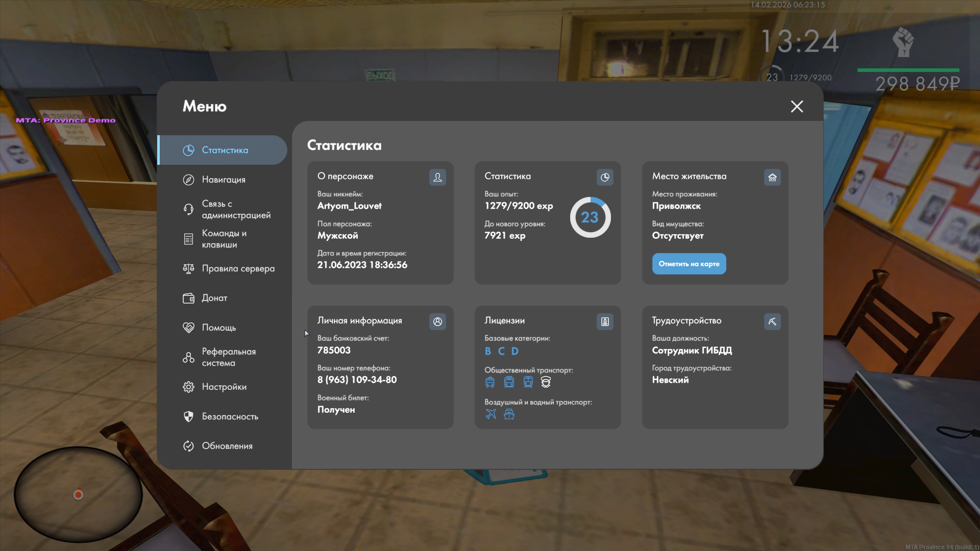This screenshot has width=980, height=551.
Task: Select Настройки in the sidebar
Action: tap(224, 387)
